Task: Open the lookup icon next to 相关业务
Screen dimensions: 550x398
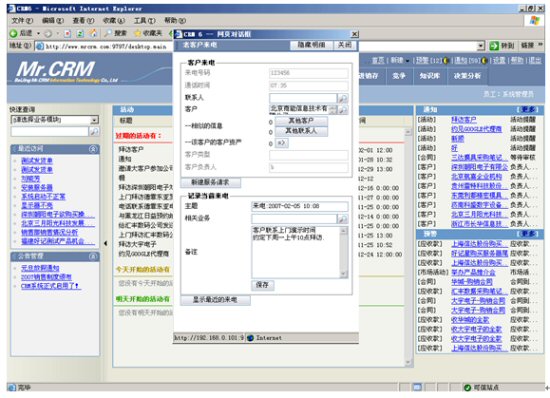Action: [x=342, y=219]
